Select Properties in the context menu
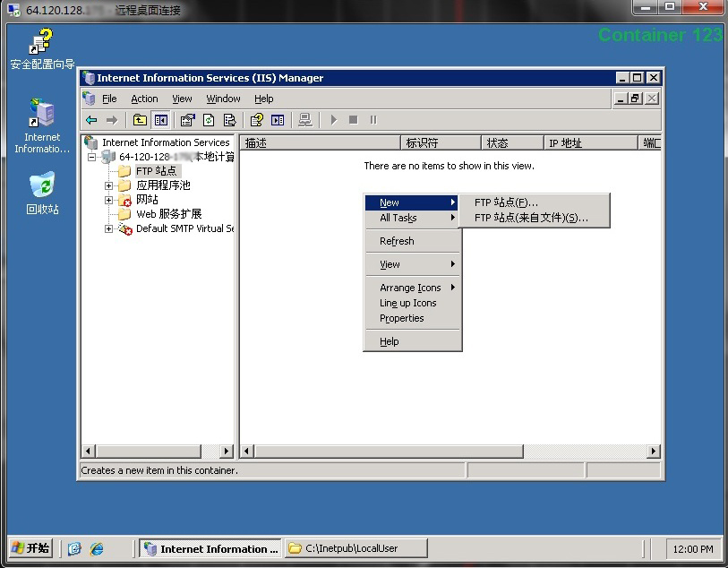The width and height of the screenshot is (728, 568). point(401,318)
